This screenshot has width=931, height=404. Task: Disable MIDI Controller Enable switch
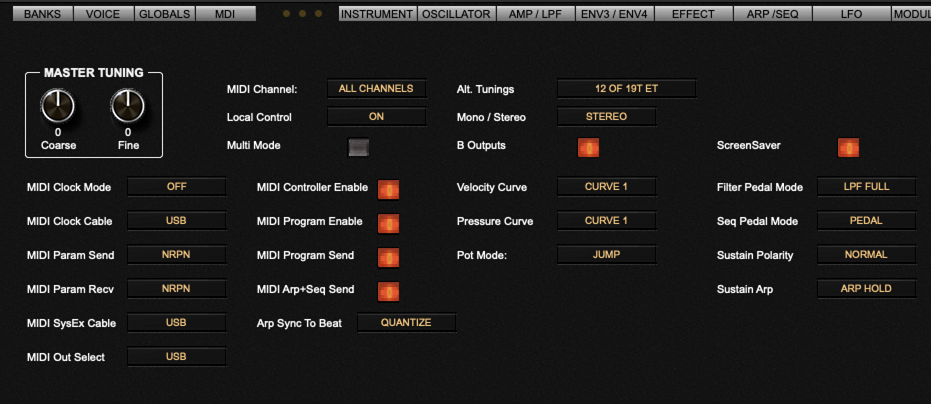coord(388,189)
